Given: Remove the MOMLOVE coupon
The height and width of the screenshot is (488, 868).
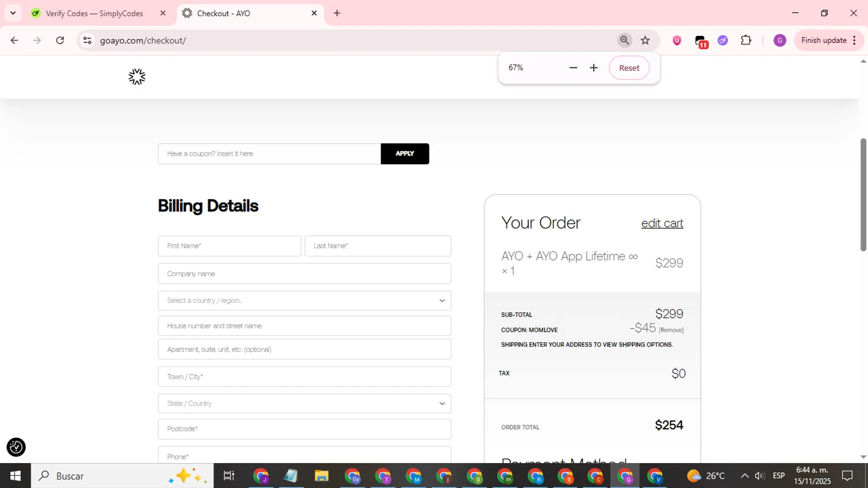Looking at the screenshot, I should [671, 330].
